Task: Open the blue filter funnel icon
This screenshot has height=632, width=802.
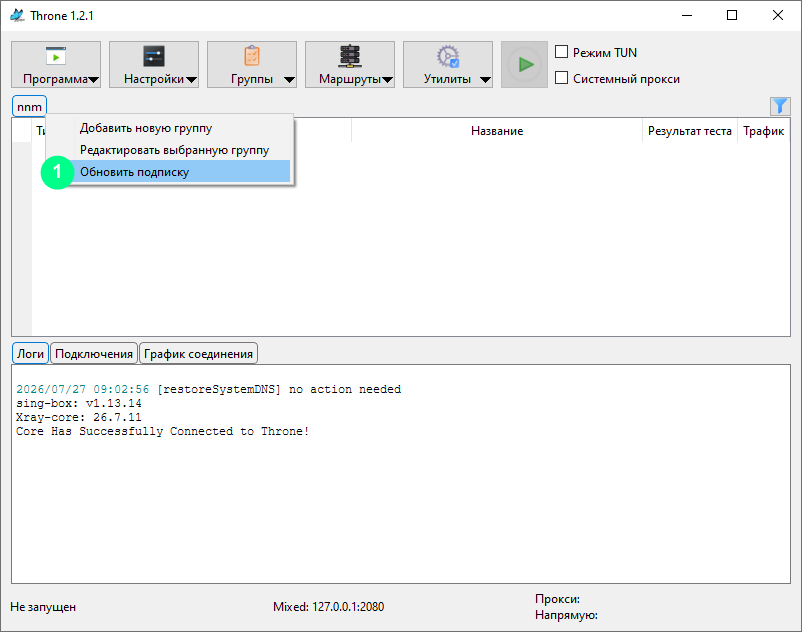Action: click(780, 106)
